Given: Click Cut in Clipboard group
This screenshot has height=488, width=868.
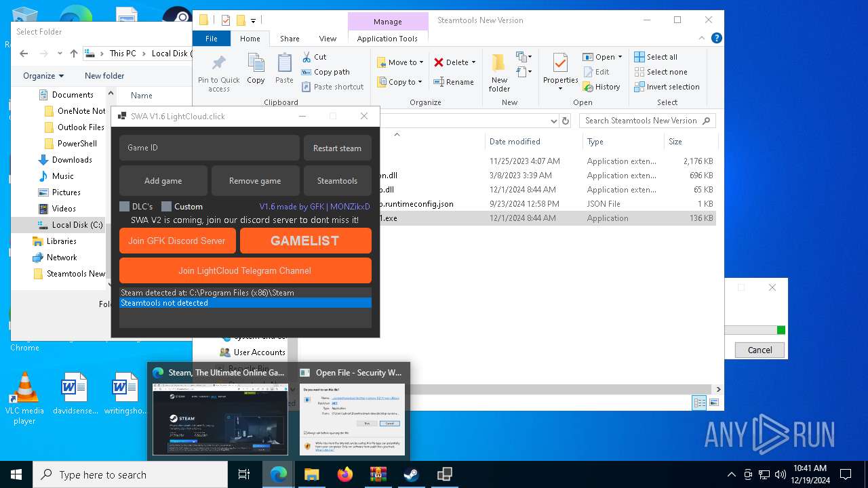Looking at the screenshot, I should [x=314, y=57].
